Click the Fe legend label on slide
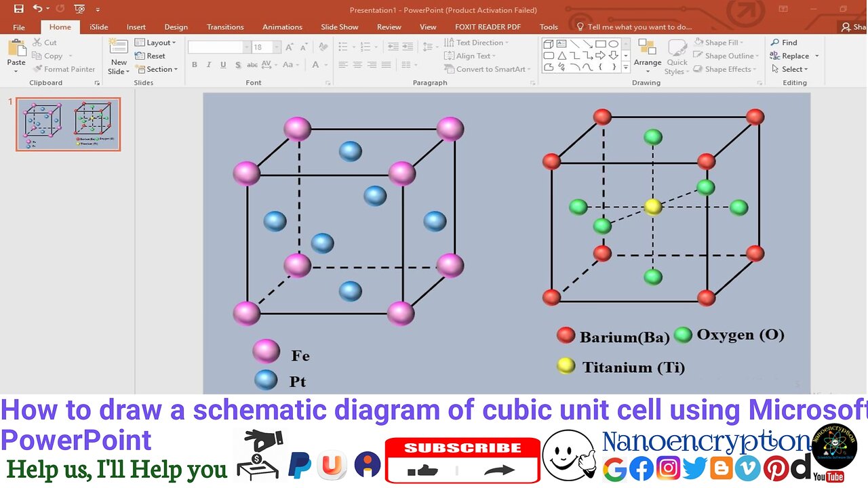 click(x=300, y=356)
